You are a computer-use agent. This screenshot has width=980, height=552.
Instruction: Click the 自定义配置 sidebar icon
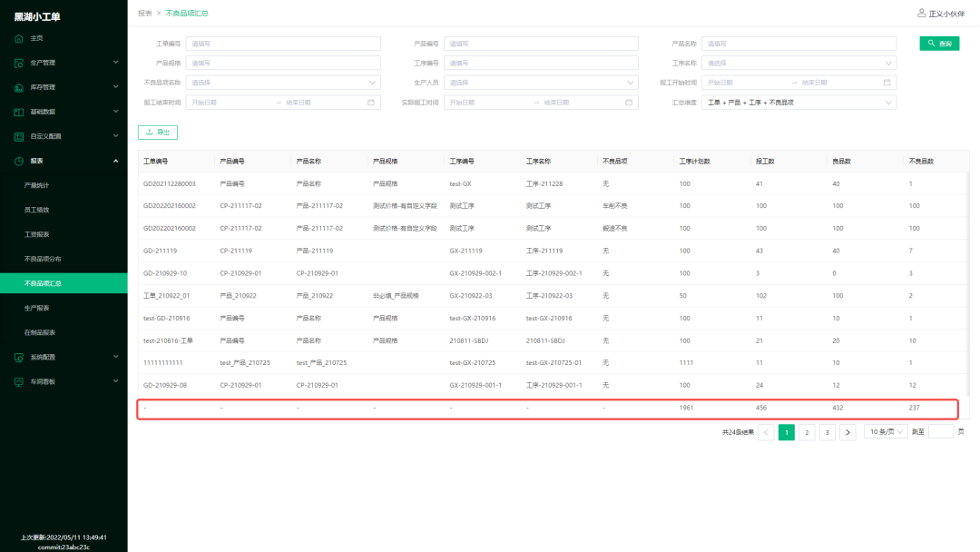19,136
